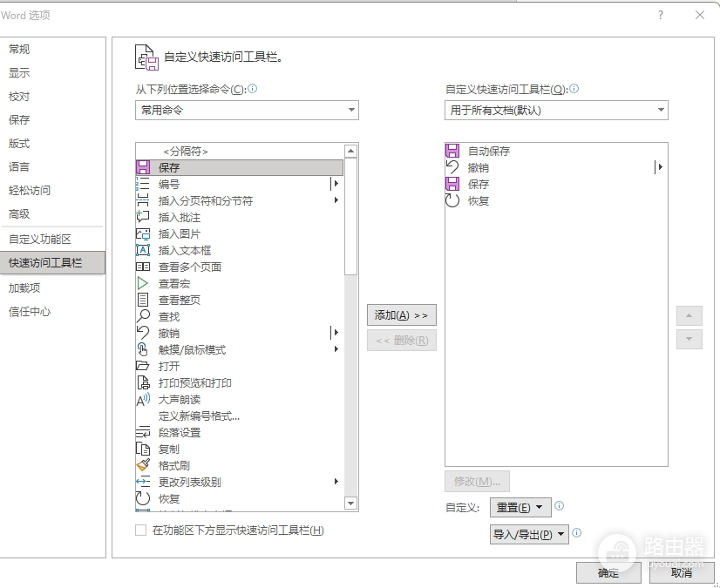Screen dimensions: 720x588
Task: Switch to the 加载项 category
Action: (x=24, y=287)
